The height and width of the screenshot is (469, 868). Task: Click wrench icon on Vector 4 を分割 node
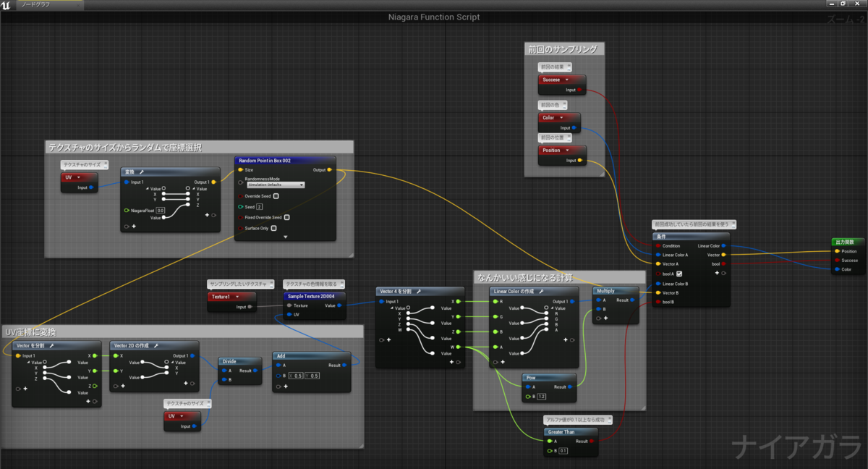click(x=419, y=291)
